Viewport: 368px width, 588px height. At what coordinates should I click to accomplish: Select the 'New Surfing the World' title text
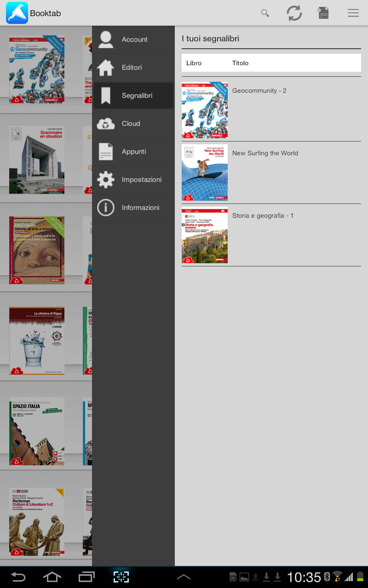[265, 153]
